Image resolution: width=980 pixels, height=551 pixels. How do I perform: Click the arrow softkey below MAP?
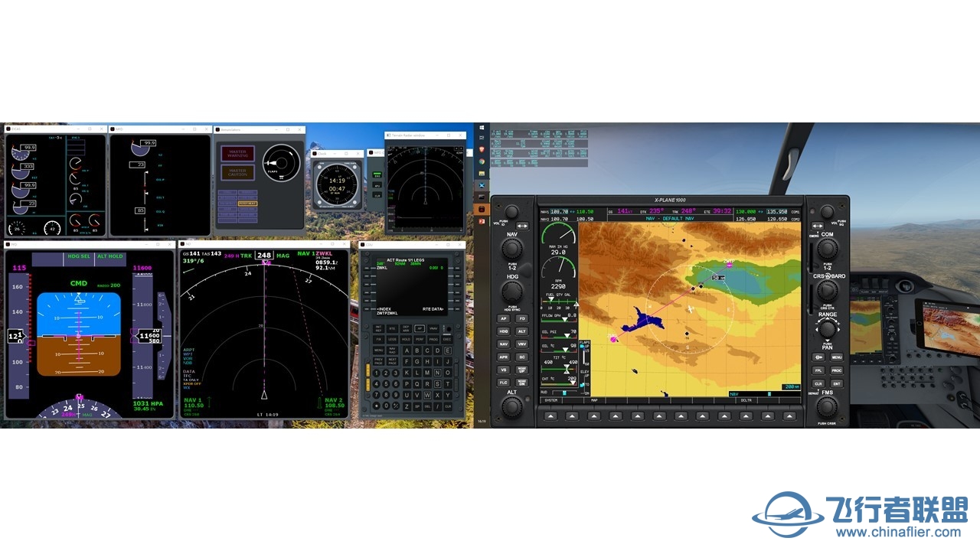tap(593, 416)
